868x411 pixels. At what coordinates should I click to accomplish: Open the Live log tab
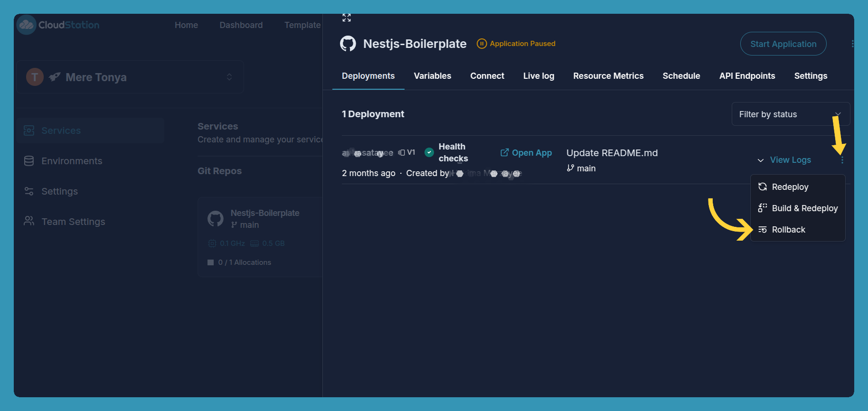coord(538,76)
